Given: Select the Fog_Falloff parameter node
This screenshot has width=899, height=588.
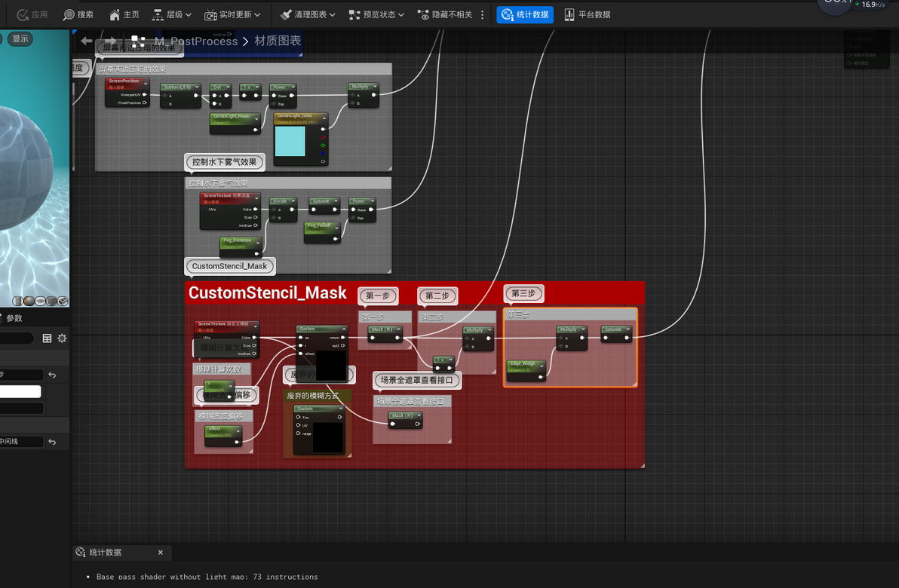Looking at the screenshot, I should click(322, 232).
